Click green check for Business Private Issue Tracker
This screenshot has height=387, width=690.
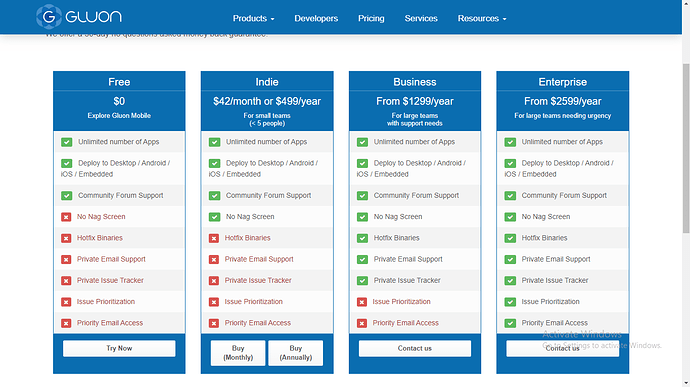(362, 280)
